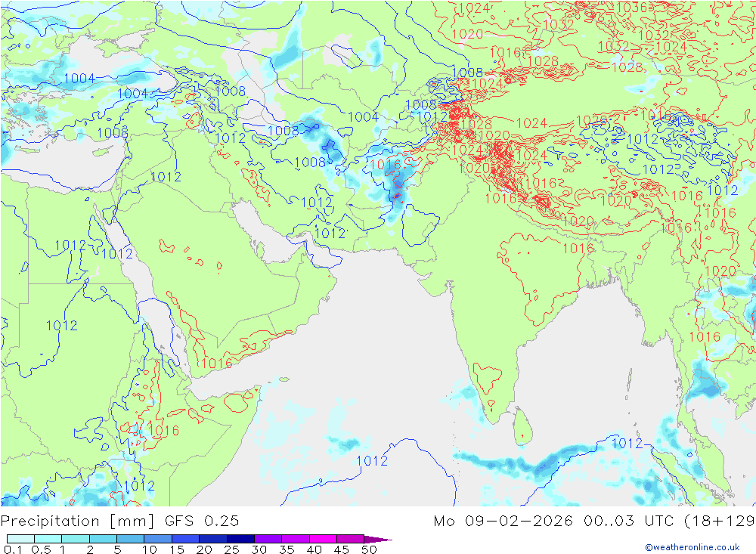Image resolution: width=756 pixels, height=554 pixels.
Task: Select the 25–30 mm navy swatch
Action: (x=240, y=539)
